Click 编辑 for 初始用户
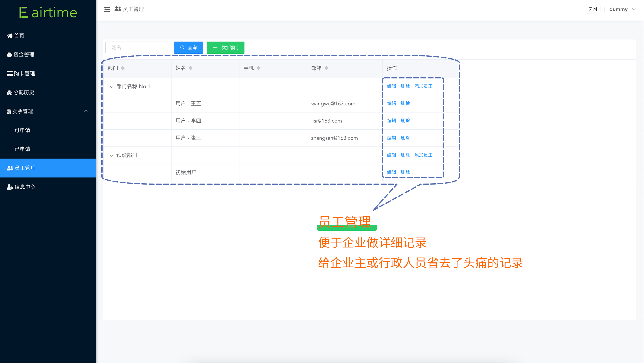This screenshot has height=363, width=644. (x=392, y=172)
